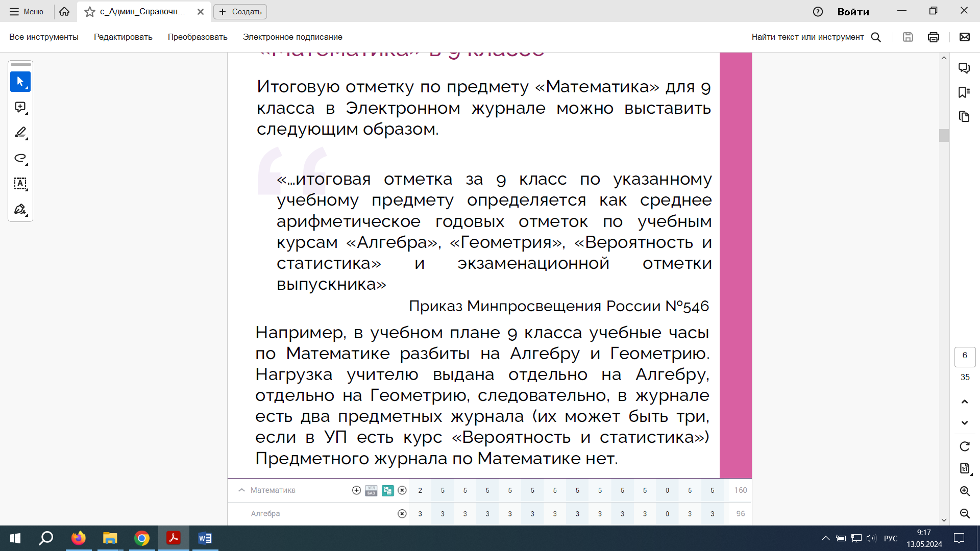Click the Найти текст или инструмент search field
980x551 pixels.
[807, 37]
